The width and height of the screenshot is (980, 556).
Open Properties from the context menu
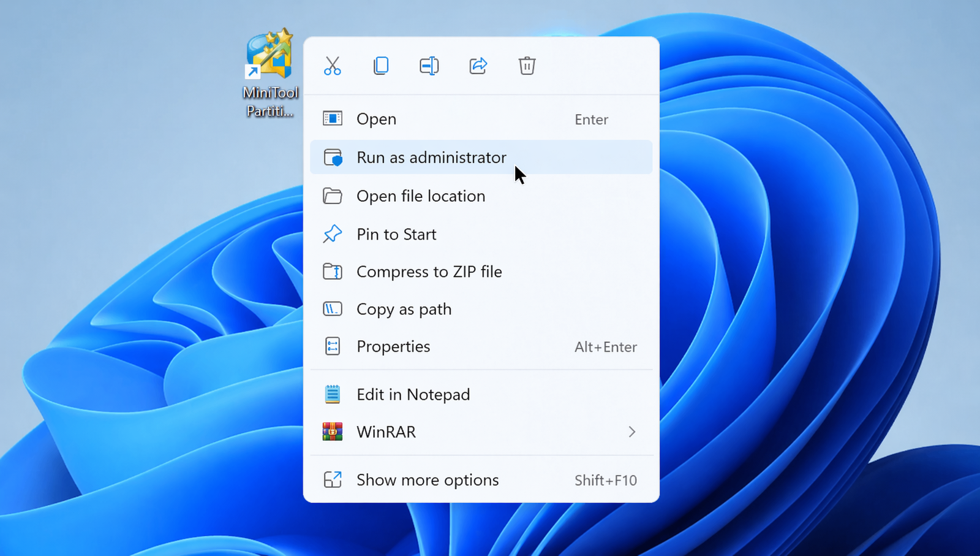coord(481,346)
